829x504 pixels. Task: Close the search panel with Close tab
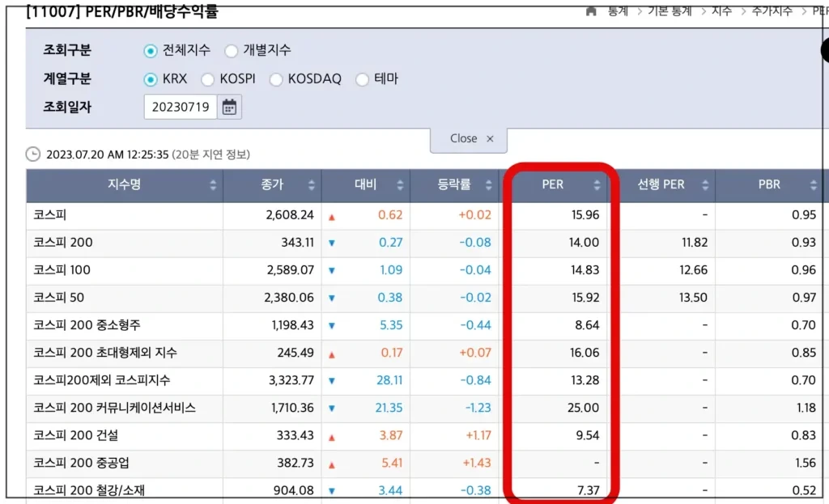pyautogui.click(x=469, y=139)
